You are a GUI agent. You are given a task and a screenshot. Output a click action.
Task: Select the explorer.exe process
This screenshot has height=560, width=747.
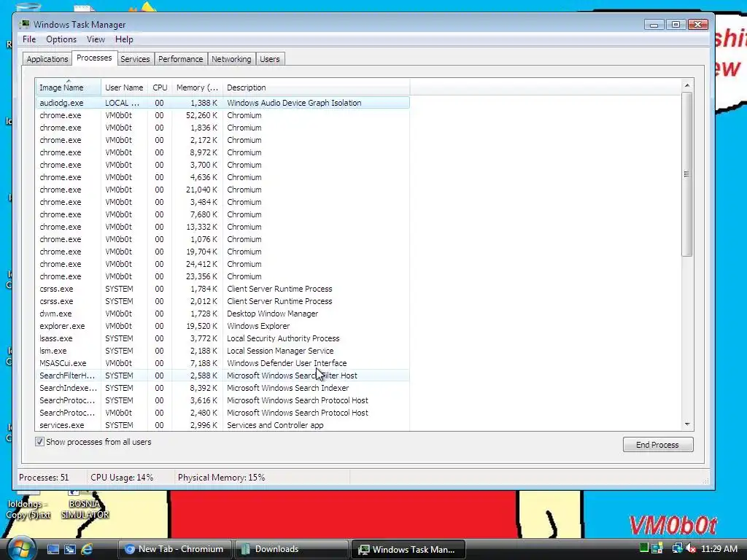[x=222, y=326]
